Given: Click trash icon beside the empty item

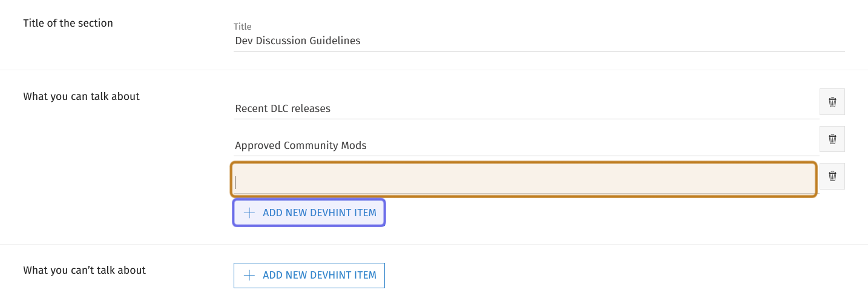Looking at the screenshot, I should click(x=832, y=176).
